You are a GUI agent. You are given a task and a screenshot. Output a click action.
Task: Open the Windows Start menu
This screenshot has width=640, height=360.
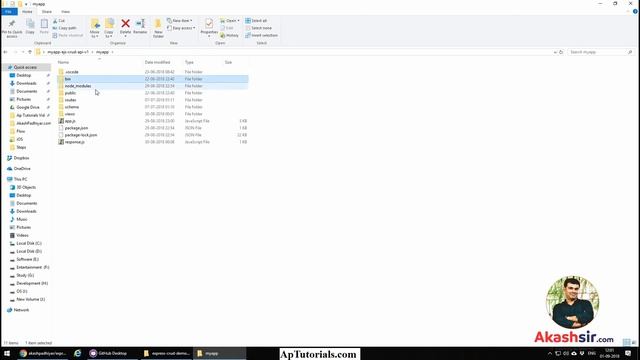[7, 353]
